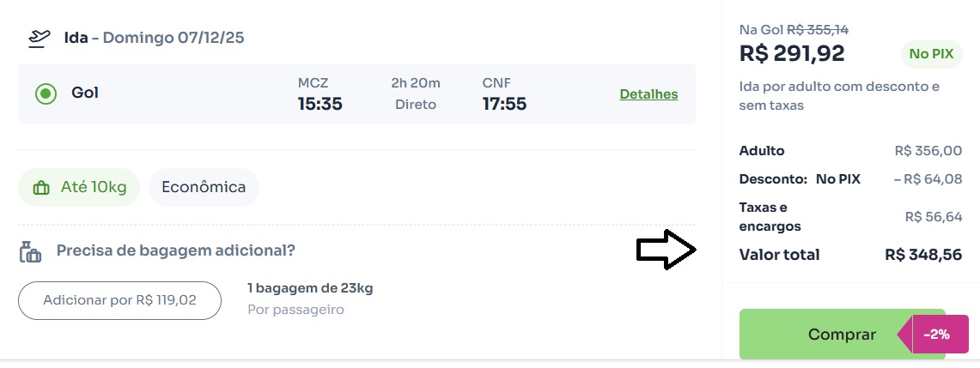Click the Até 10kg baggage chip
Image resolution: width=980 pixels, height=368 pixels.
78,187
